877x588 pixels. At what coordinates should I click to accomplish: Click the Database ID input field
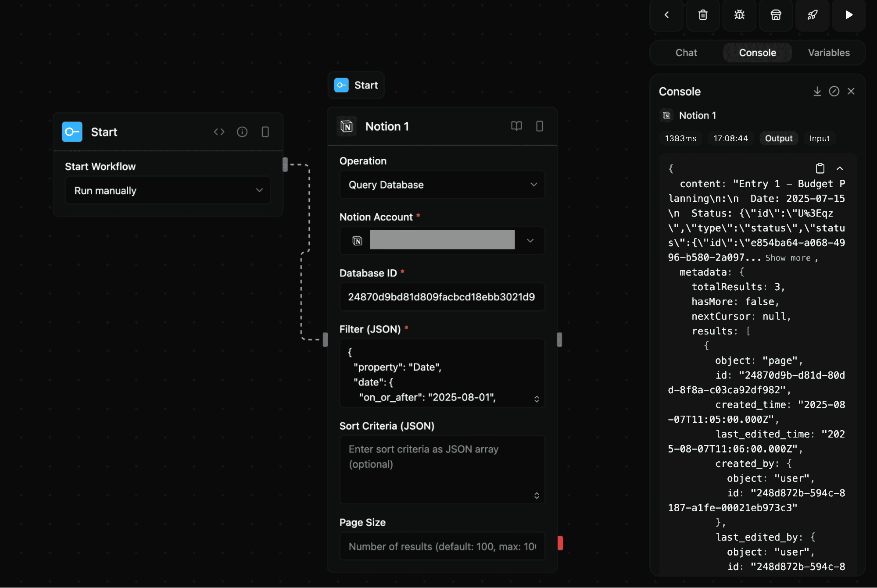441,296
